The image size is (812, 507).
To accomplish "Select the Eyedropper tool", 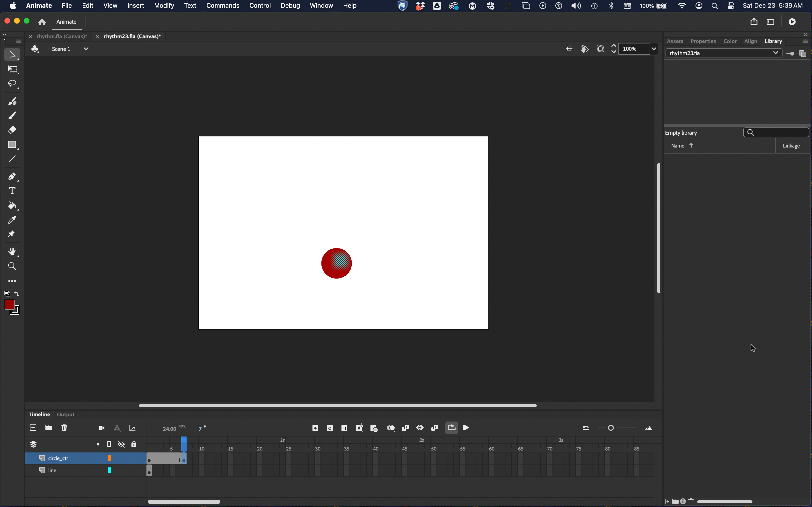I will [x=12, y=220].
